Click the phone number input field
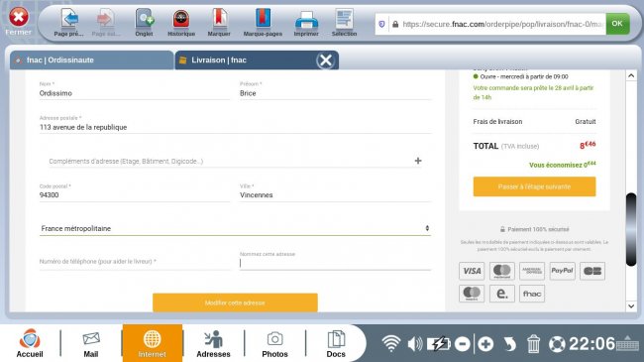 (x=135, y=262)
